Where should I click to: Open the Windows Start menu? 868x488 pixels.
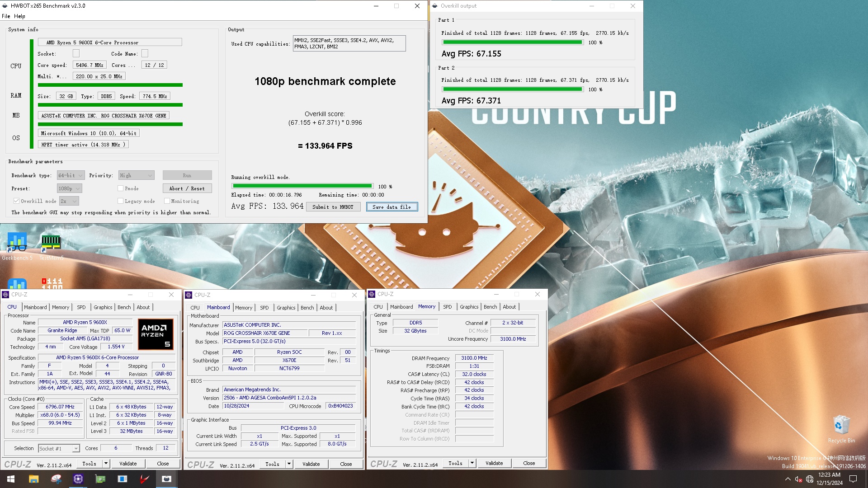coord(11,479)
